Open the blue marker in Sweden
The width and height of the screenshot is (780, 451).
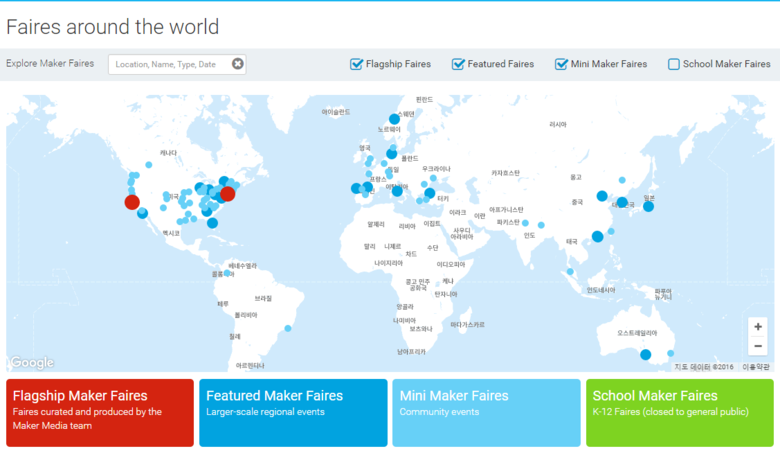[x=394, y=119]
